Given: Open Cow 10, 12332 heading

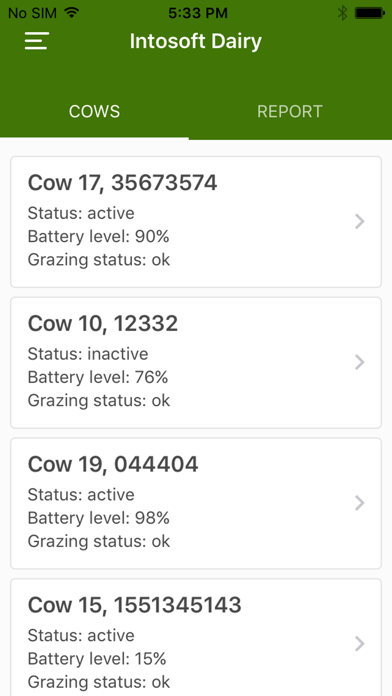Looking at the screenshot, I should click(103, 324).
